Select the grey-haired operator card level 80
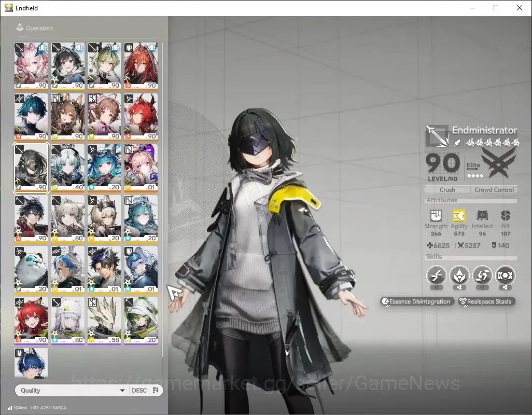This screenshot has height=415, width=532. coord(67,219)
